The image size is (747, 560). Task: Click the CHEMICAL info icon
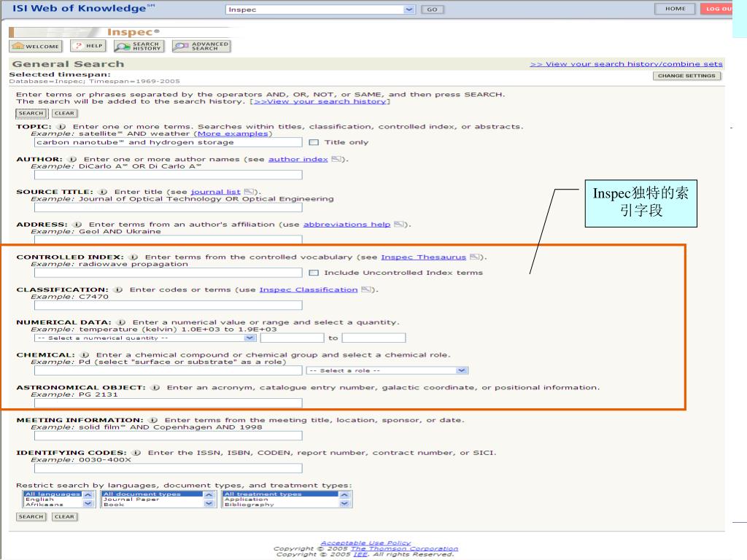pyautogui.click(x=85, y=355)
